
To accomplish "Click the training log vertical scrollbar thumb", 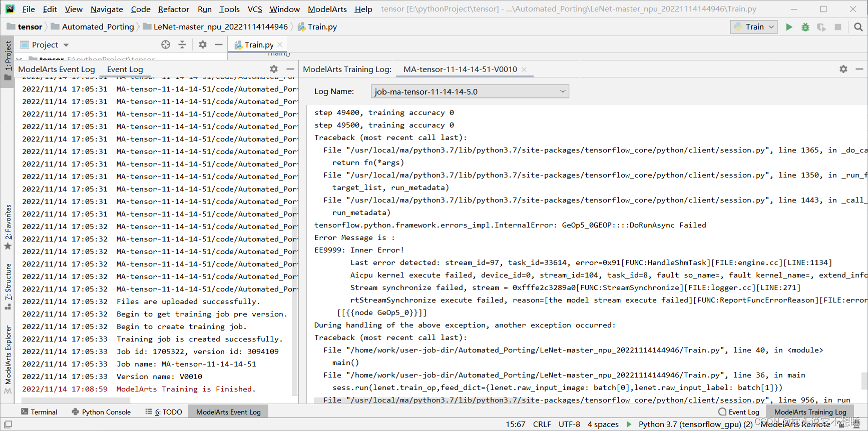I will tap(864, 381).
